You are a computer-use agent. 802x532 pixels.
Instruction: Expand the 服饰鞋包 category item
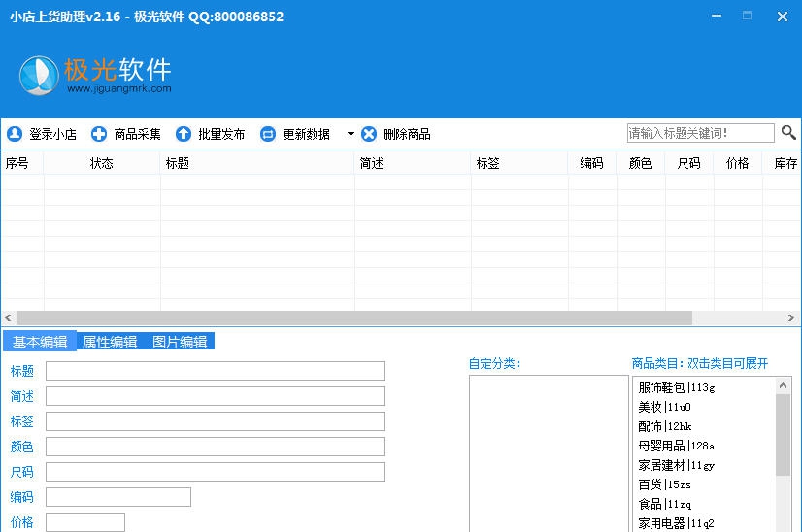pos(676,387)
